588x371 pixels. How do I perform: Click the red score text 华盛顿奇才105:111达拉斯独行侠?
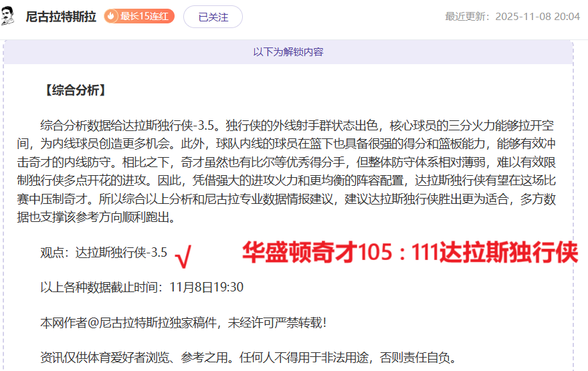point(409,252)
